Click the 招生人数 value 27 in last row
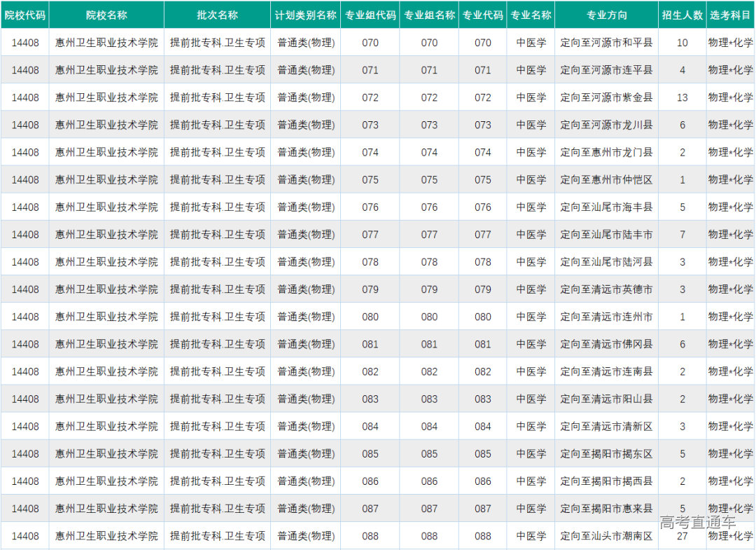Screen dimensions: 756x550 pos(681,536)
